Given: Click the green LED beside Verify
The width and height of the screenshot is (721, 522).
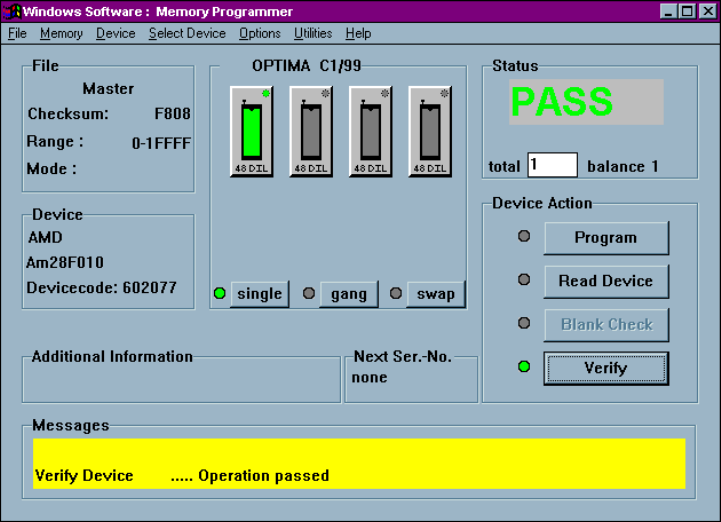Looking at the screenshot, I should pos(524,367).
